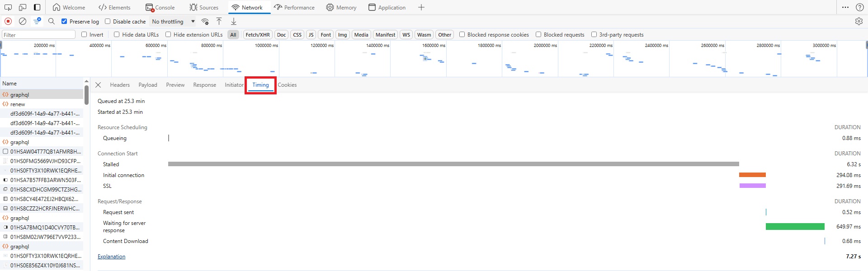Toggle the device emulation icon

point(23,7)
